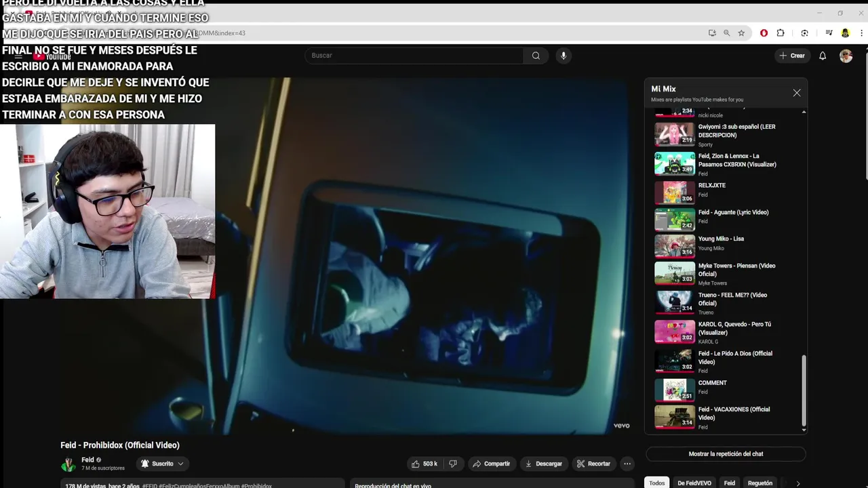Minimize the Chrome browser window

point(819,13)
